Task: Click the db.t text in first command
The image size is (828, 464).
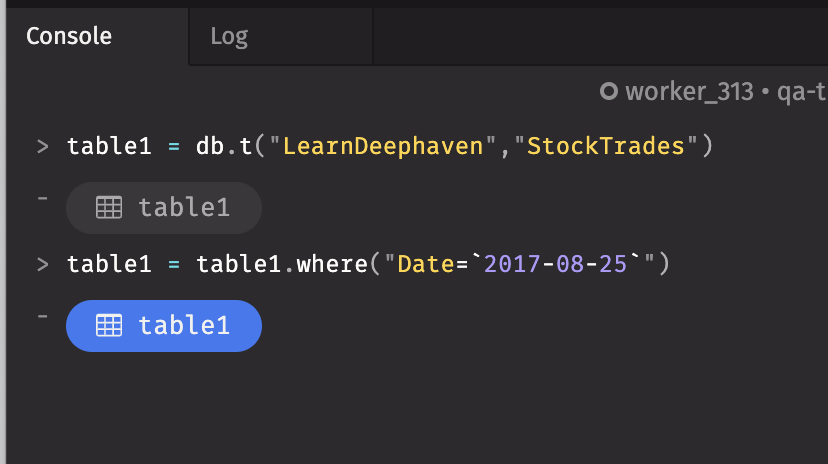Action: [224, 146]
